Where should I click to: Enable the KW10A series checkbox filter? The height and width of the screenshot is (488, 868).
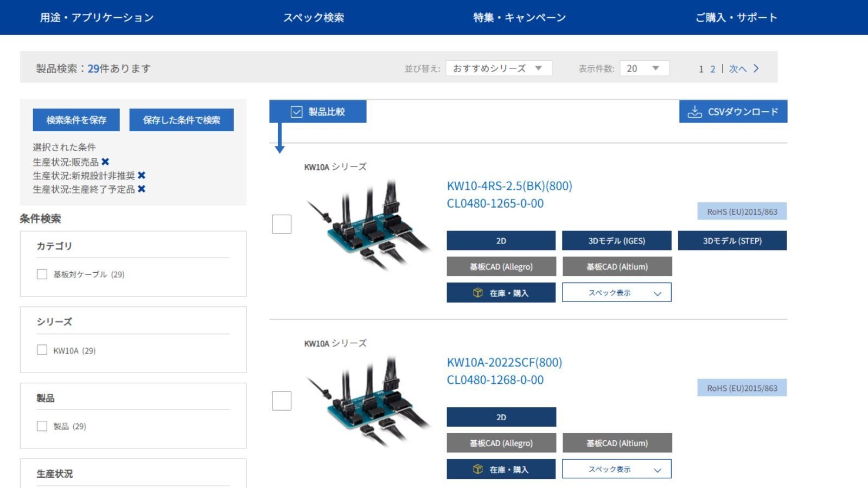[42, 350]
